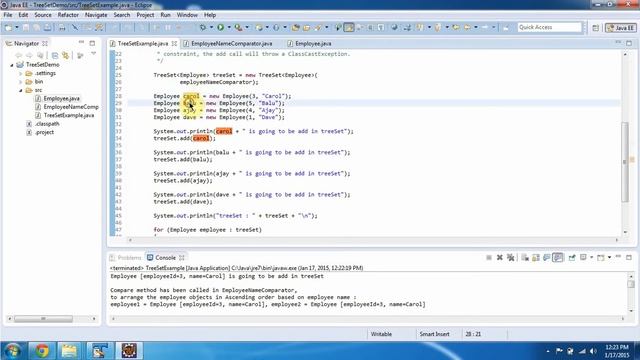The height and width of the screenshot is (360, 640).
Task: Open dropdown beside External Tools icon
Action: [x=247, y=27]
